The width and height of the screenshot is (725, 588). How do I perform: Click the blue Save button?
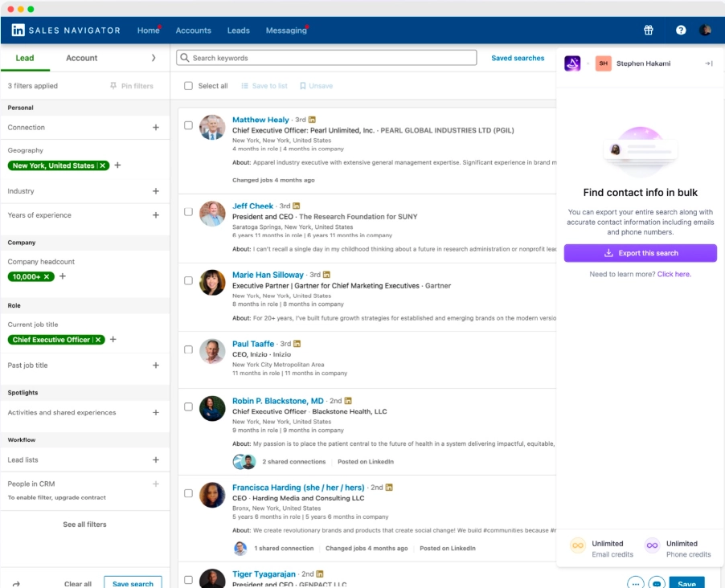[x=687, y=583]
